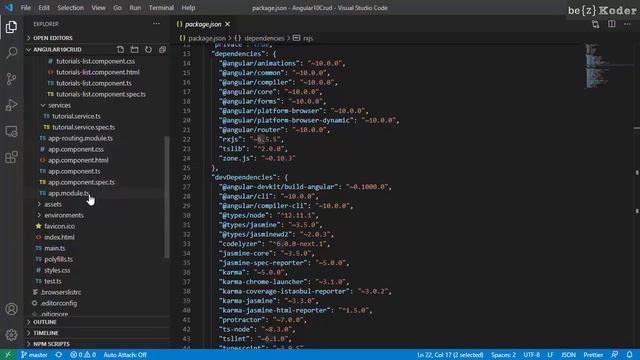Viewport: 640px width, 360px height.
Task: Open the Remote Explorer view
Action: (11, 131)
